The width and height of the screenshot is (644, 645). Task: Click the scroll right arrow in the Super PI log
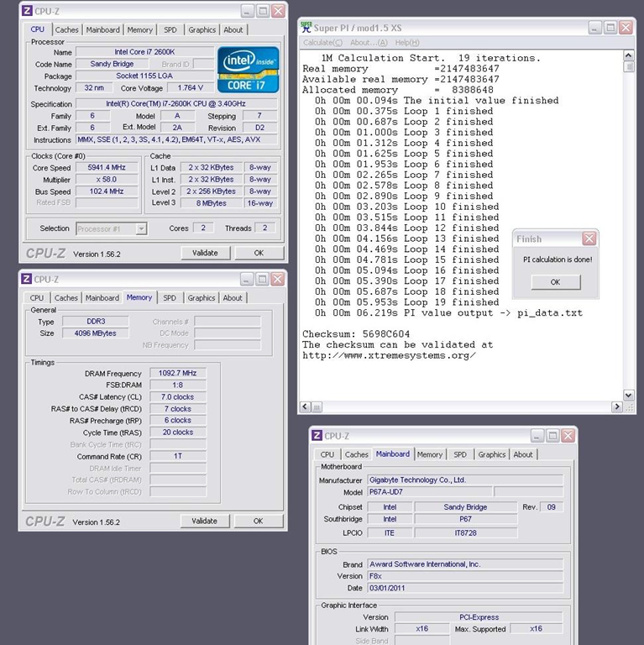click(x=616, y=406)
